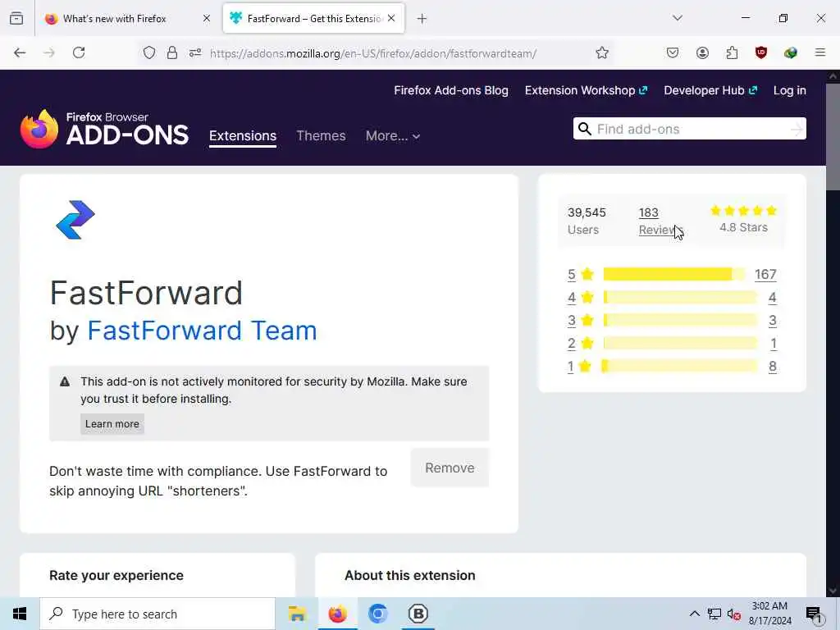
Task: Click the site security padlock icon
Action: point(172,52)
